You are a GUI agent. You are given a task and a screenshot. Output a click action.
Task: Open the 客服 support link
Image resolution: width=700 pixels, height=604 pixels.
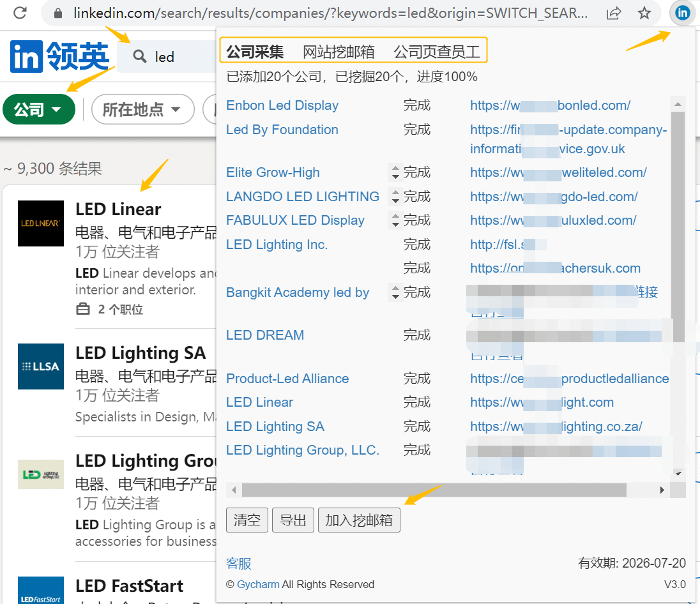[x=239, y=563]
